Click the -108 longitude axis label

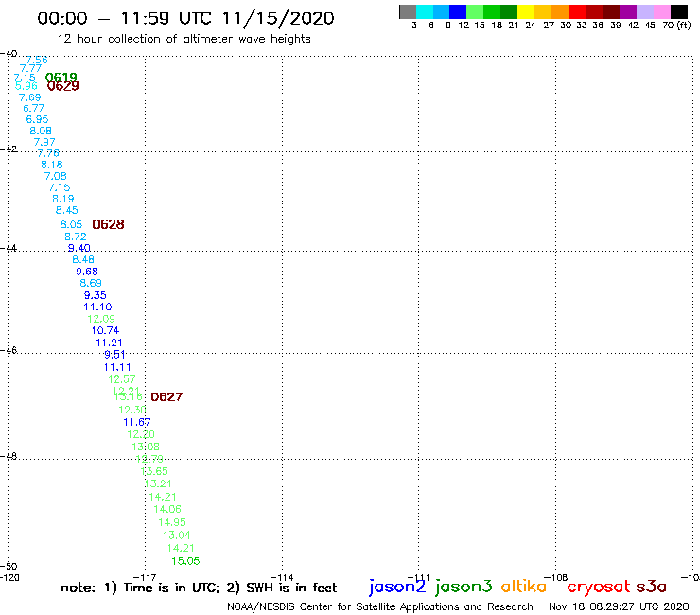point(556,577)
